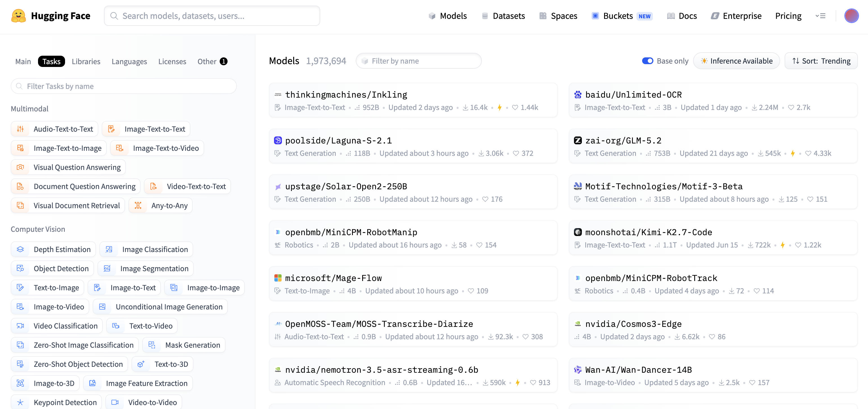This screenshot has height=409, width=868.
Task: Go to Models in top navigation
Action: tap(448, 16)
